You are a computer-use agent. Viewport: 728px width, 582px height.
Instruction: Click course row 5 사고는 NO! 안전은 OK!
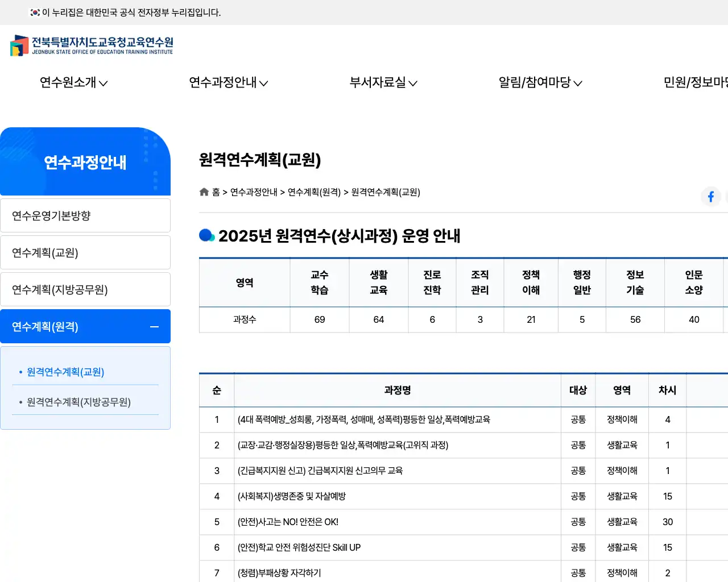(x=288, y=522)
